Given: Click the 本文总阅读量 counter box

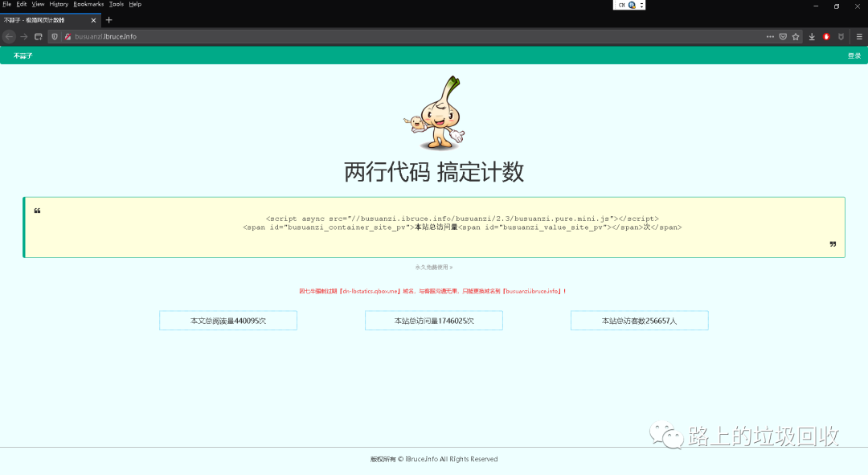Looking at the screenshot, I should (x=228, y=321).
